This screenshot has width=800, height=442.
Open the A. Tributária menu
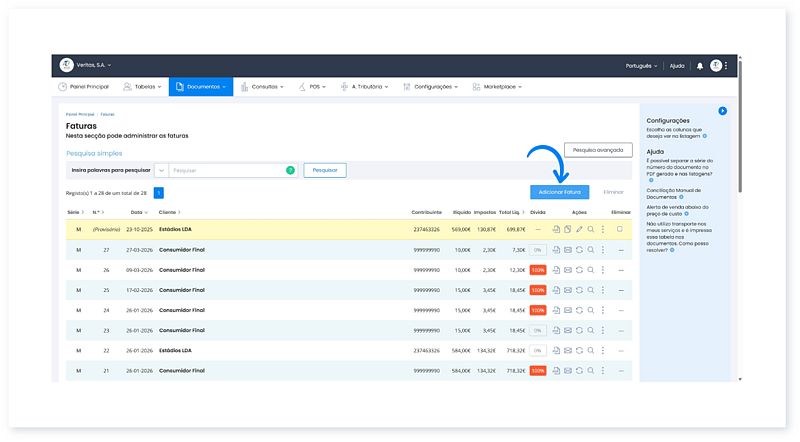tap(364, 87)
